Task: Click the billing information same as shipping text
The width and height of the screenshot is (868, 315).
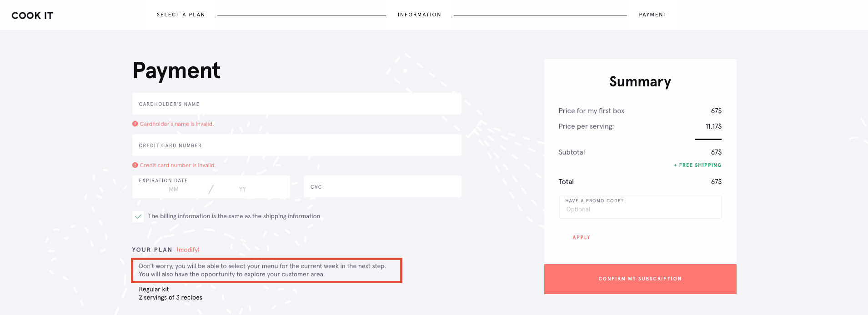Action: coord(234,216)
